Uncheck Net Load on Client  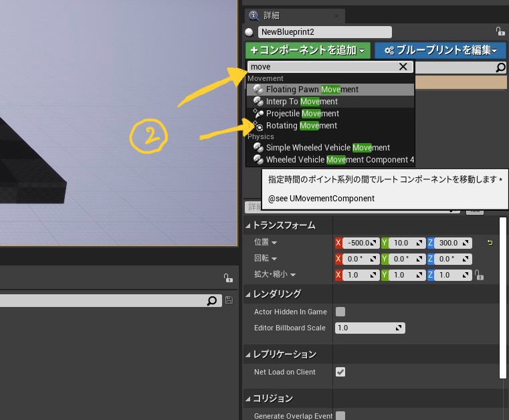pos(340,372)
